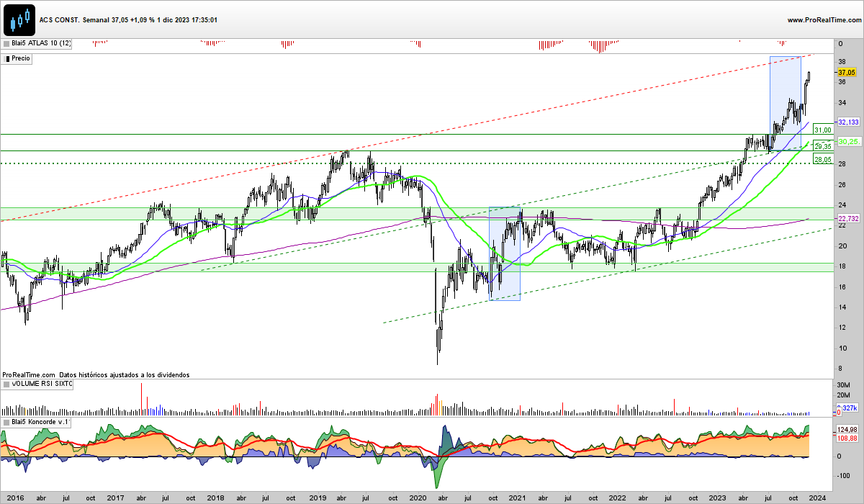Open the Blai5 Koncorde v.1 indicator label
Viewport: 864px width, 504px height.
click(x=40, y=422)
